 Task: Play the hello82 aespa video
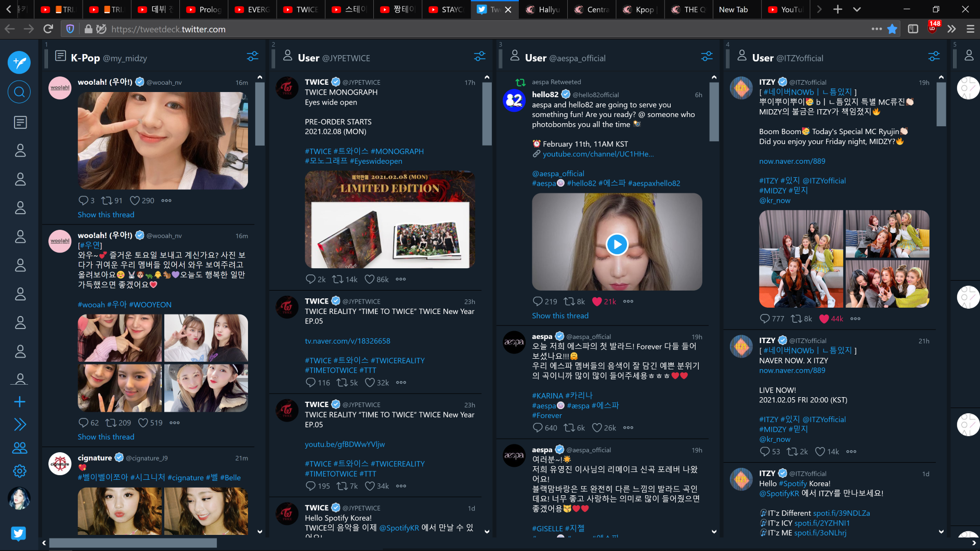(617, 244)
